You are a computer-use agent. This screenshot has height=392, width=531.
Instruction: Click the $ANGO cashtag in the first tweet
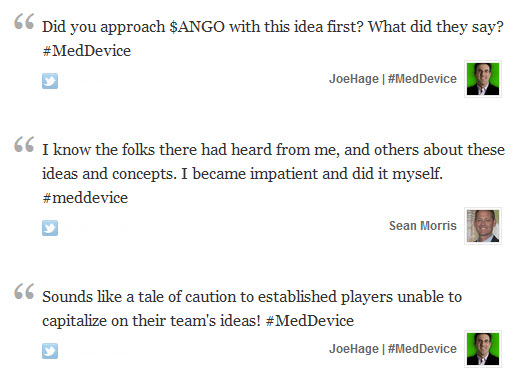(x=197, y=27)
